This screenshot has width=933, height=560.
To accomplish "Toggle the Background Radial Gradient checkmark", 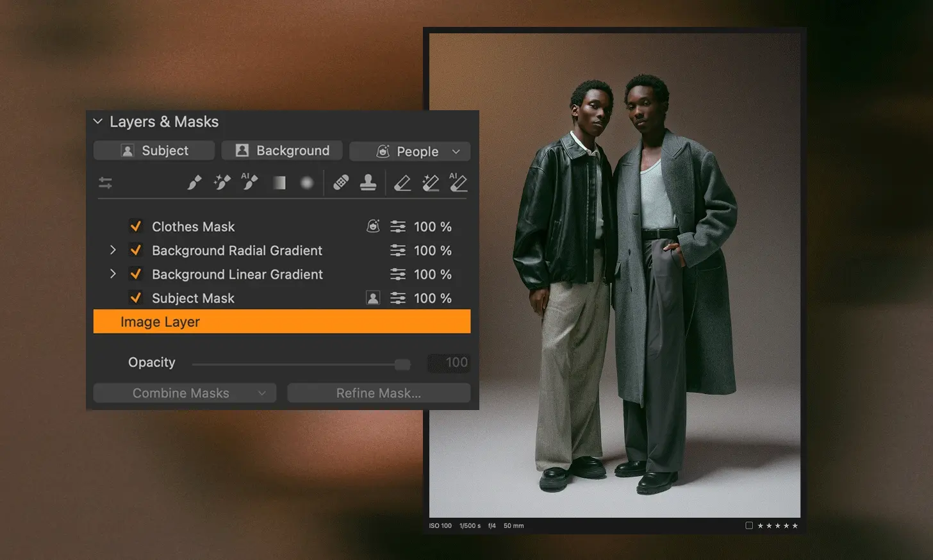I will pyautogui.click(x=135, y=251).
